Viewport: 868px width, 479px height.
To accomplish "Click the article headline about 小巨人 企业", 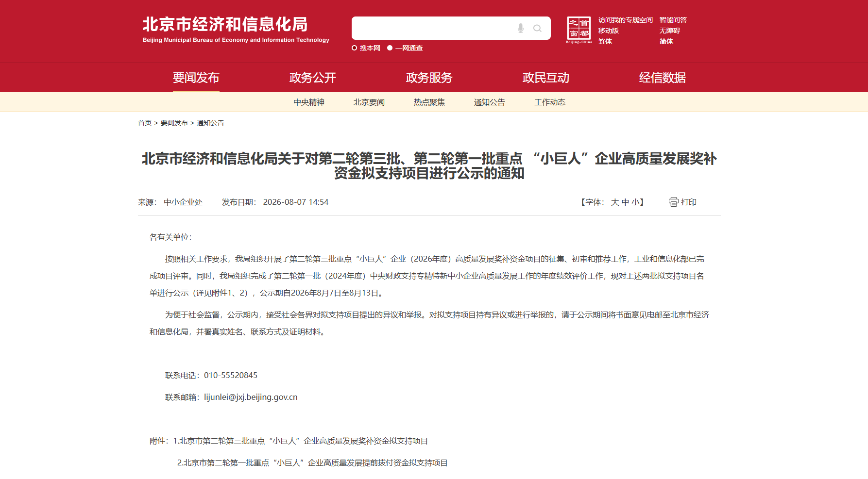I will 429,166.
